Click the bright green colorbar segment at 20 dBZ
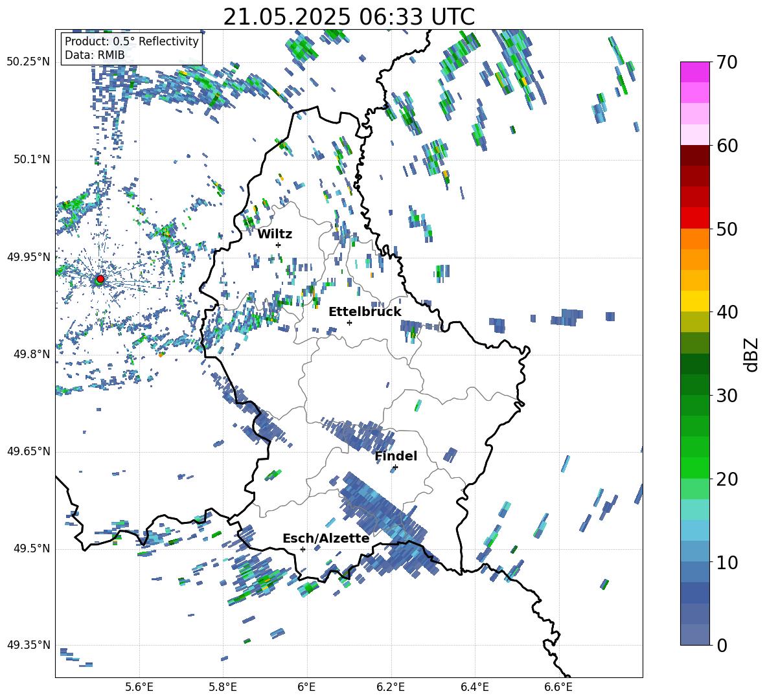 pos(694,468)
